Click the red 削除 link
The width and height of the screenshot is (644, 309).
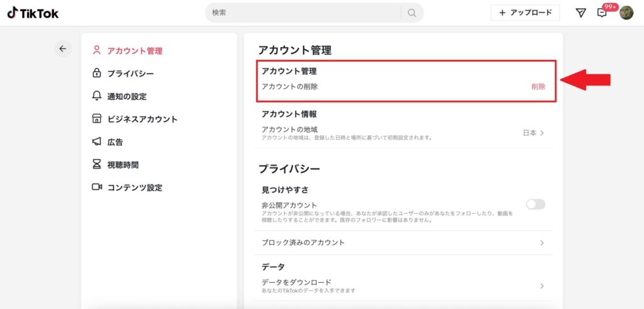(538, 86)
